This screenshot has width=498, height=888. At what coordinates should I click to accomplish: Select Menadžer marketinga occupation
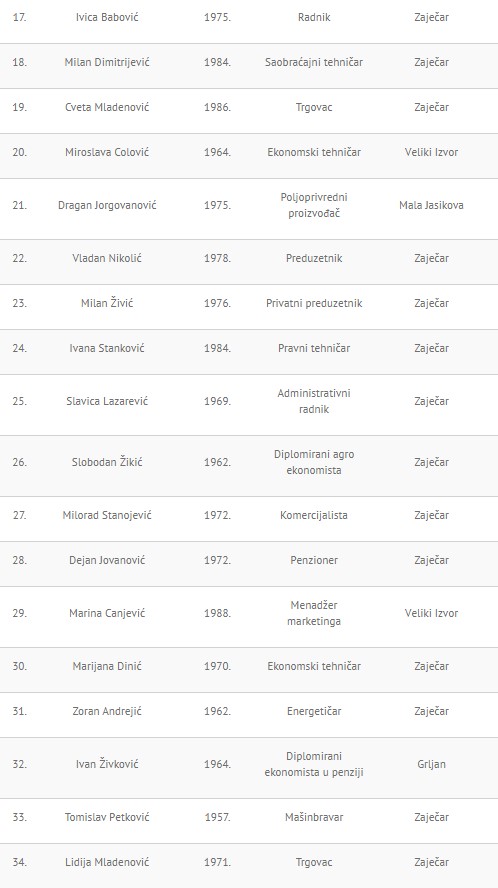click(314, 613)
